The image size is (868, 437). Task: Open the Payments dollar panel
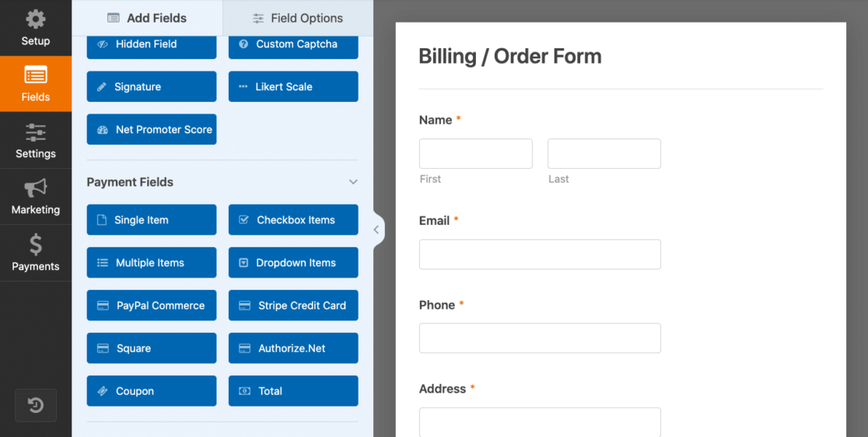(x=36, y=253)
